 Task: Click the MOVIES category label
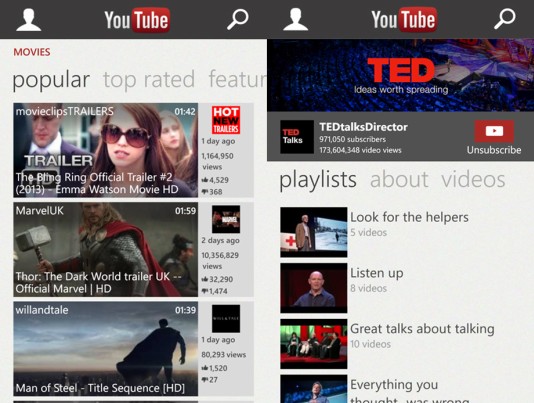[x=32, y=52]
